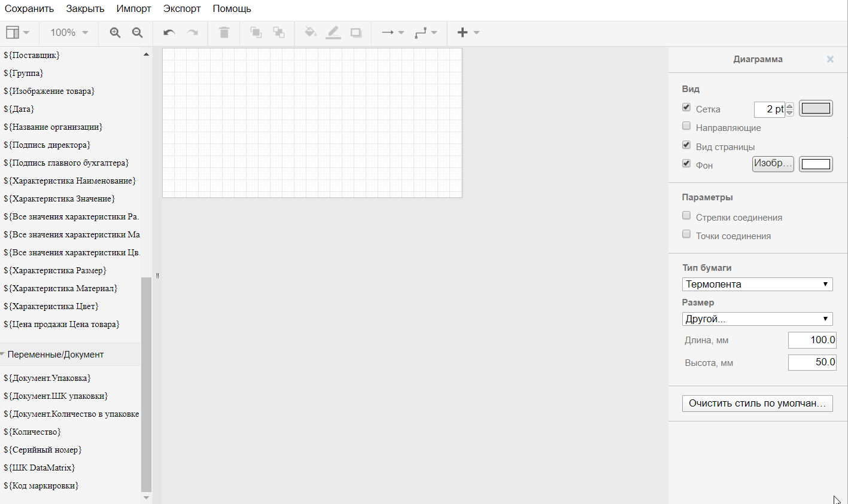The width and height of the screenshot is (848, 504).
Task: Open the Импорт menu
Action: 133,9
